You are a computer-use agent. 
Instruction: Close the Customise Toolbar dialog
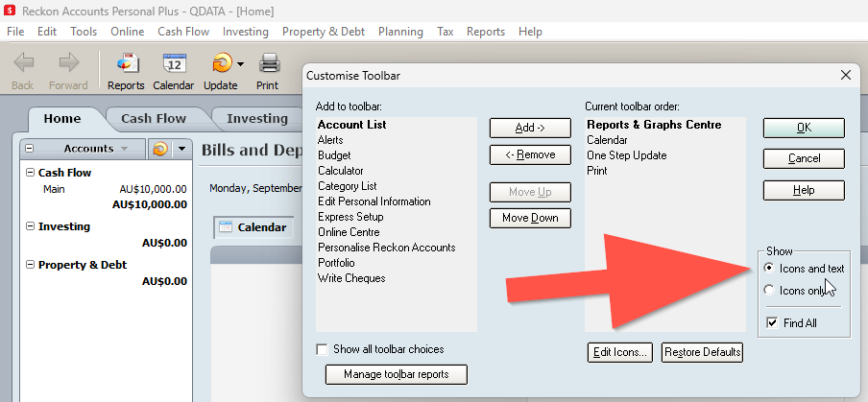click(845, 75)
